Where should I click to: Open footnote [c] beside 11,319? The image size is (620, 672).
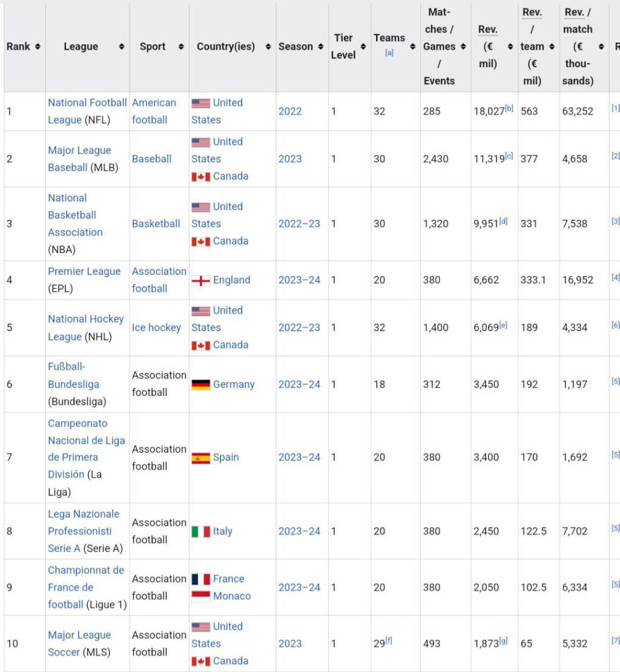click(x=509, y=156)
